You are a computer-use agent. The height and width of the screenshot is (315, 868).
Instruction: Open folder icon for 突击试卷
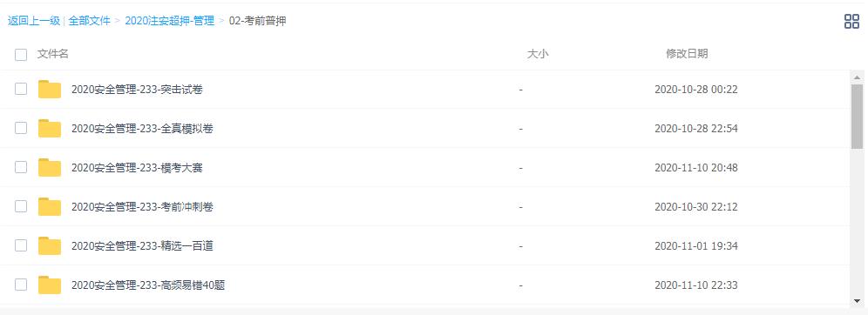(x=50, y=89)
